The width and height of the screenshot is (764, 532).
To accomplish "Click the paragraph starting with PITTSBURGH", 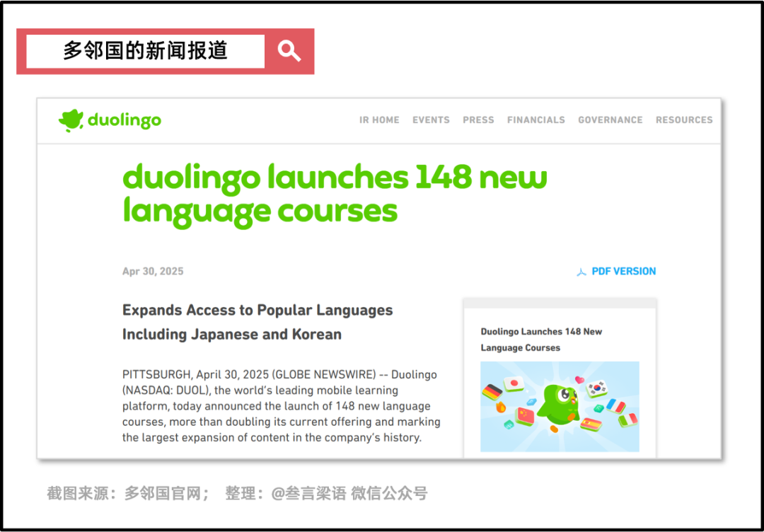I will pos(281,406).
